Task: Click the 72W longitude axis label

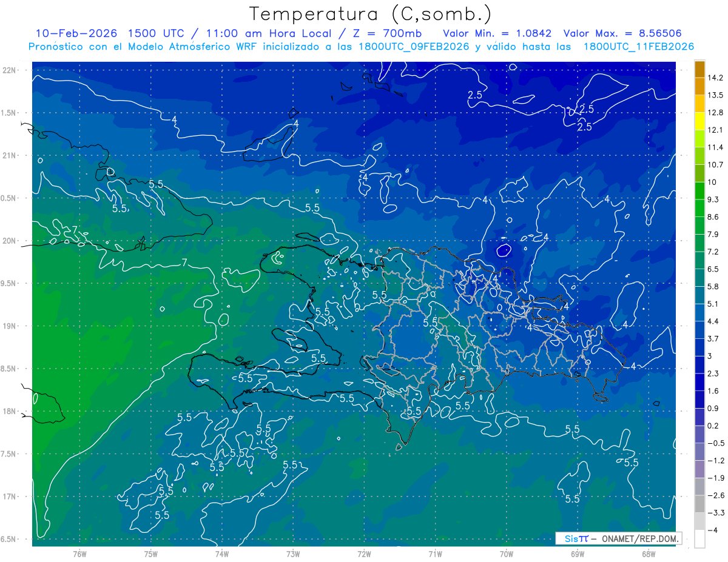Action: pos(364,554)
